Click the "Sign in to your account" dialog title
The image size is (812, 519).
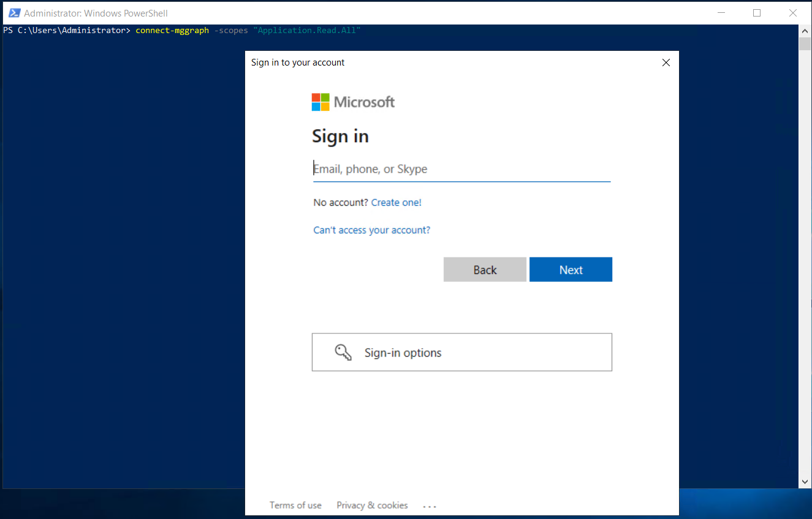tap(298, 63)
